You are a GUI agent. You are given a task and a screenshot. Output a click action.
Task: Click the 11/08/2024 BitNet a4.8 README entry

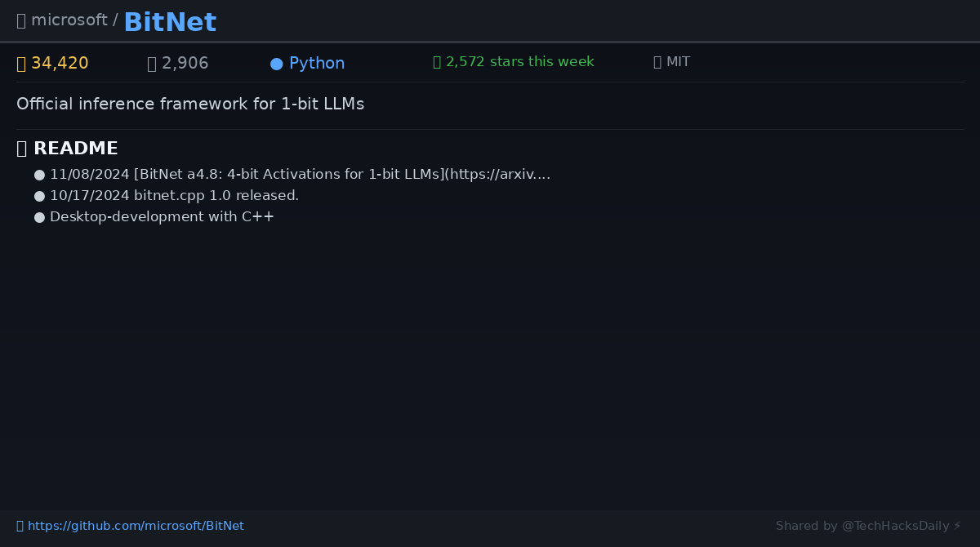(300, 174)
